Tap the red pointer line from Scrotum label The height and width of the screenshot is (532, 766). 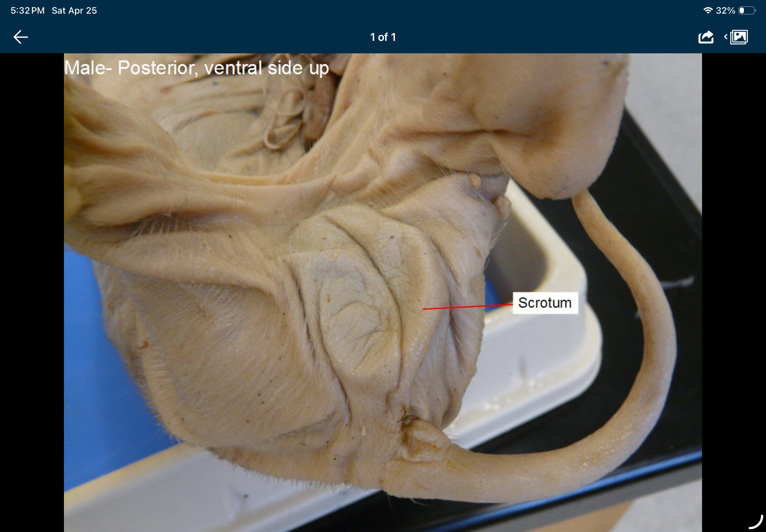(467, 307)
